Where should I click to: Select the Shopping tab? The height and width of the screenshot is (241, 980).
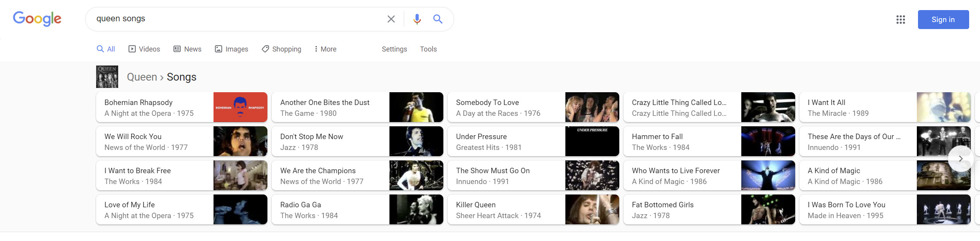[x=281, y=49]
